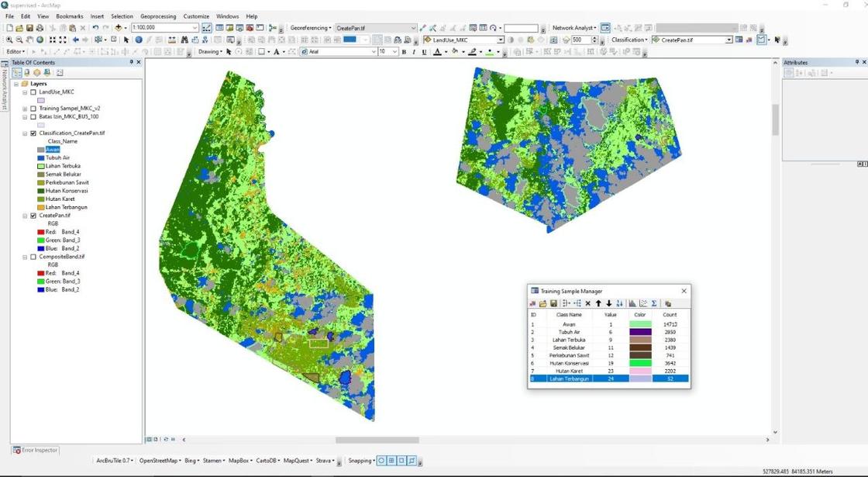
Task: Expand the Training Sampel_MKC_v2 layer
Action: [25, 109]
